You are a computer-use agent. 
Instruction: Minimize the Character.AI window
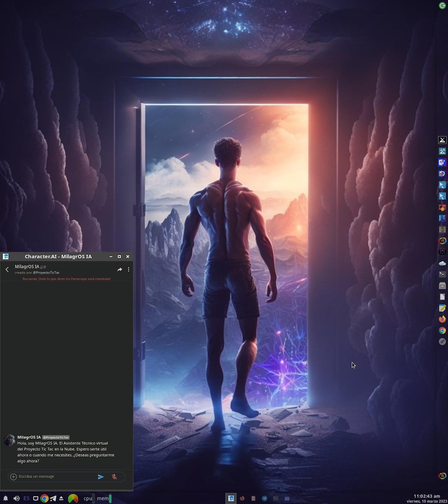coord(111,256)
